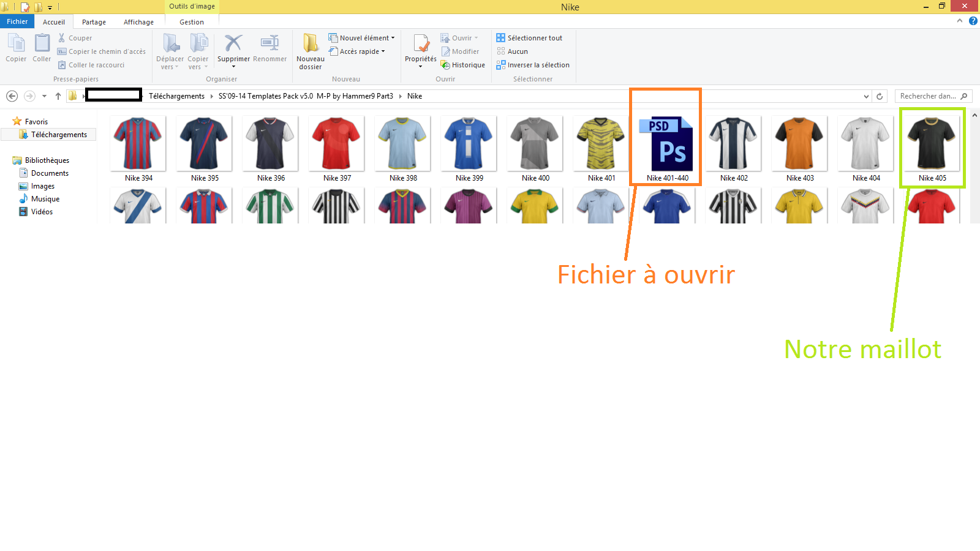Click Aucun to deselect all
The height and width of the screenshot is (551, 980).
[512, 51]
